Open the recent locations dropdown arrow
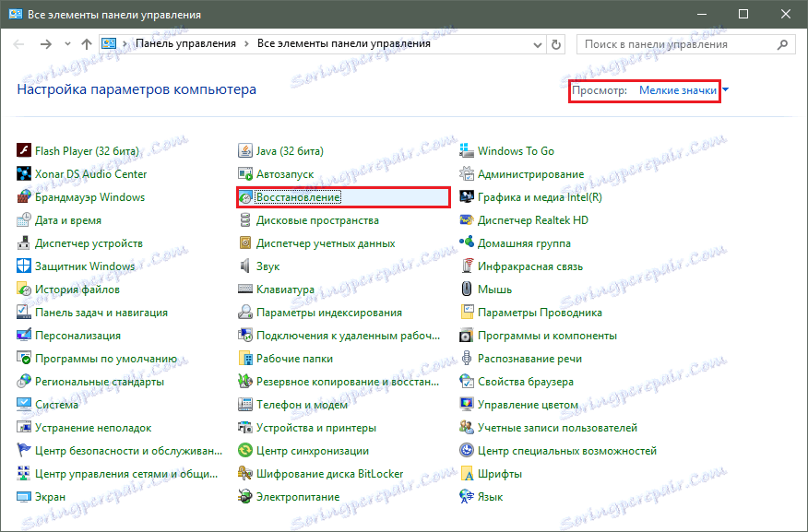Image resolution: width=808 pixels, height=532 pixels. point(67,44)
